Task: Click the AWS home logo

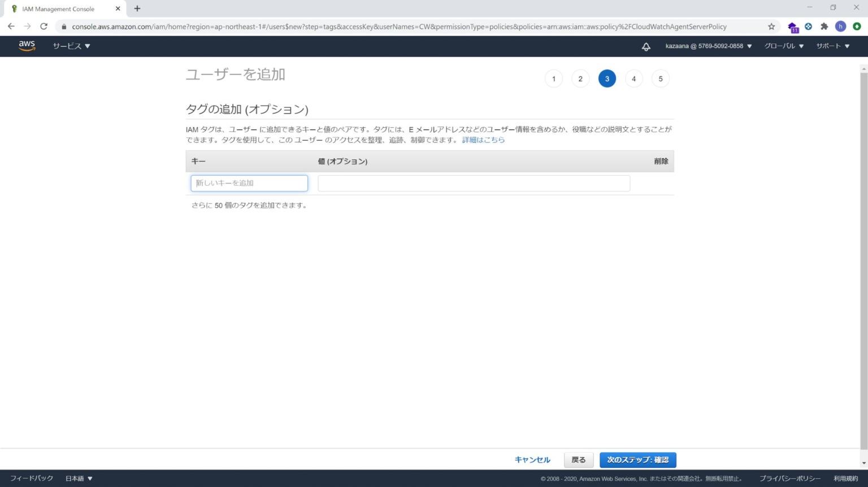Action: click(x=27, y=46)
